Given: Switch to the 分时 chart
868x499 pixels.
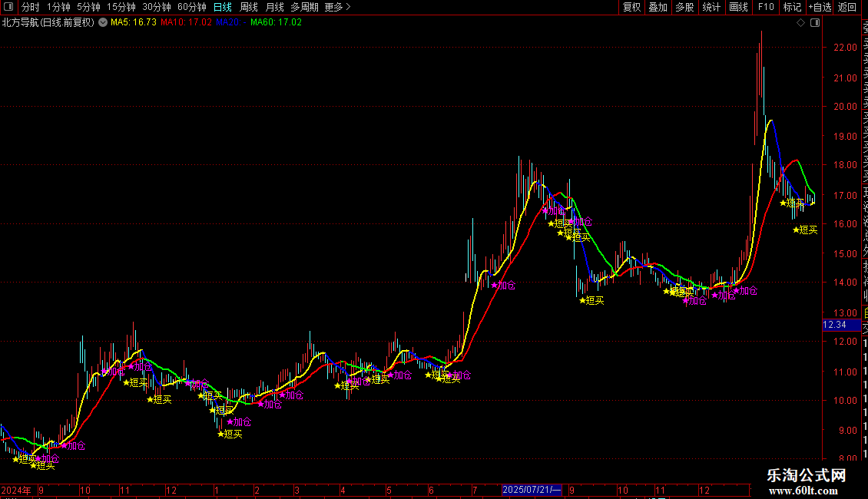Looking at the screenshot, I should (x=31, y=7).
